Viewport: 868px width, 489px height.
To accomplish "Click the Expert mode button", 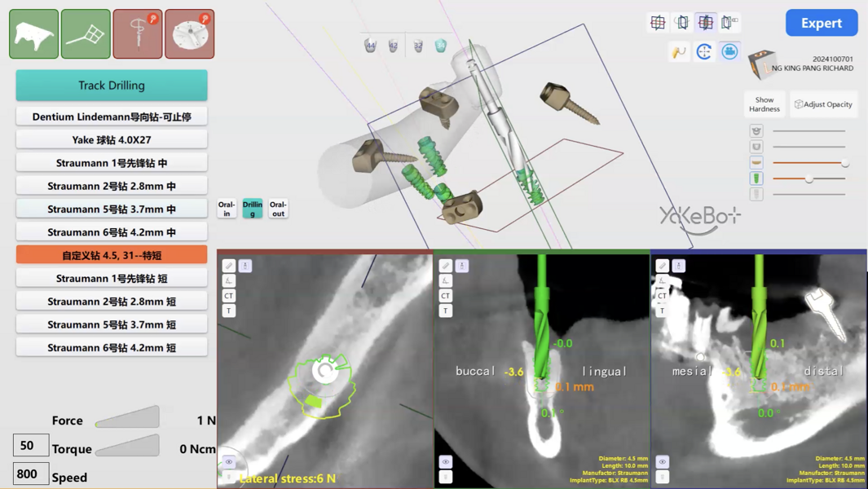I will coord(822,23).
